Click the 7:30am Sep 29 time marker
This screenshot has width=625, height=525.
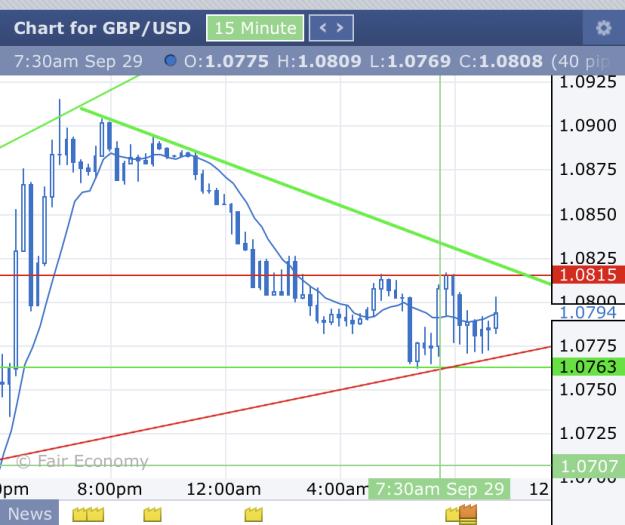pyautogui.click(x=439, y=489)
